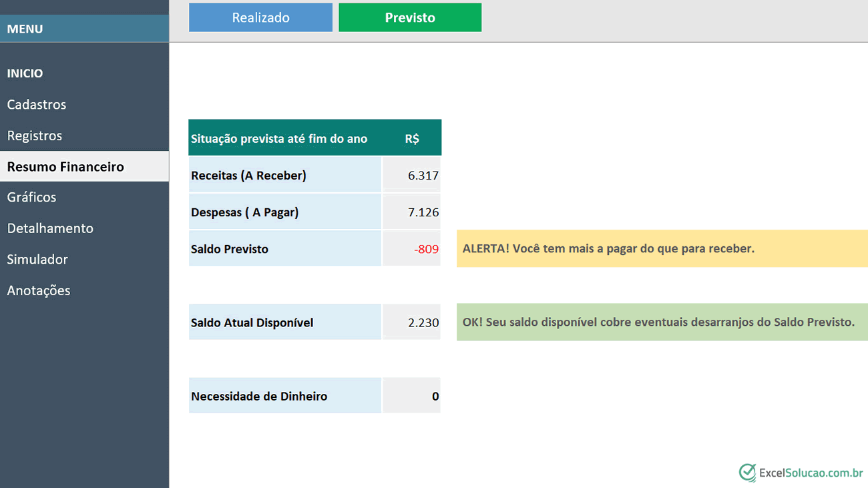
Task: Open Cadastros from the sidebar
Action: click(x=37, y=104)
